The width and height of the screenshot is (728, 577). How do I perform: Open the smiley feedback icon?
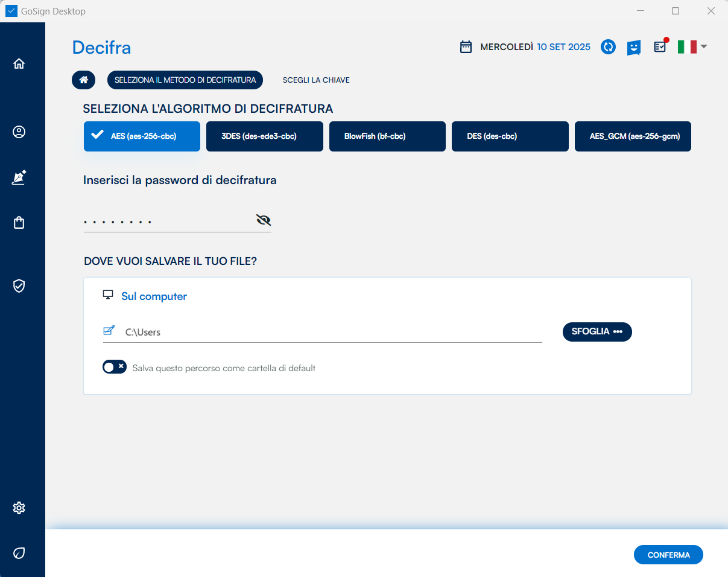click(x=633, y=47)
